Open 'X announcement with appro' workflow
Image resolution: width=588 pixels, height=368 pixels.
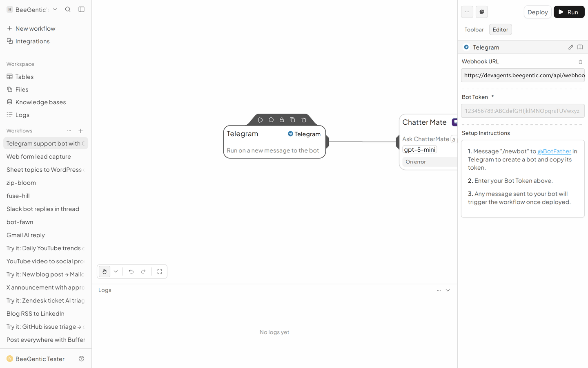coord(46,287)
